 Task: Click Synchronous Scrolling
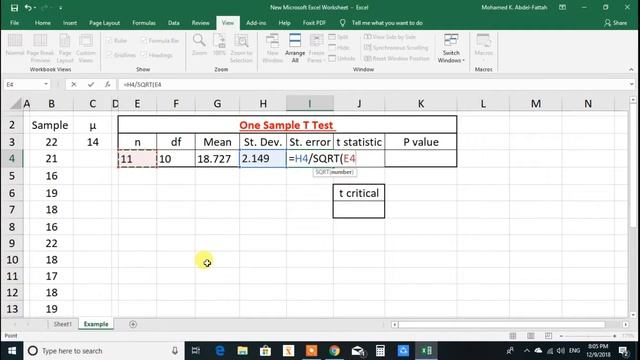(396, 47)
